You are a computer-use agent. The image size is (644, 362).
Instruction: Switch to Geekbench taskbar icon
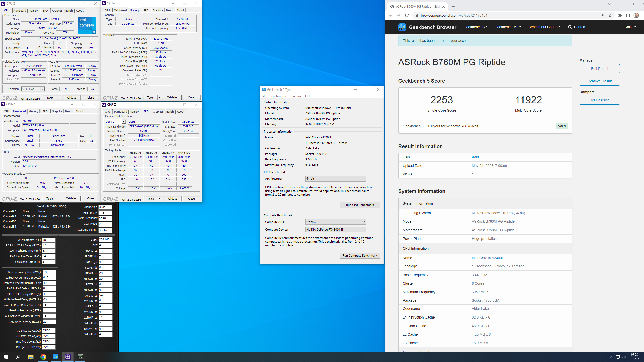point(55,357)
